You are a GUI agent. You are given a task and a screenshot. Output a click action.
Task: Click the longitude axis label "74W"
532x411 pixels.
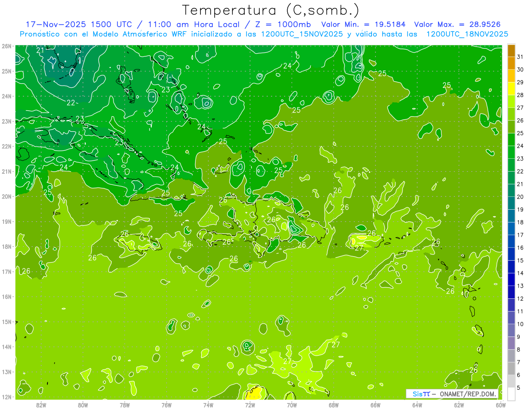[208, 405]
